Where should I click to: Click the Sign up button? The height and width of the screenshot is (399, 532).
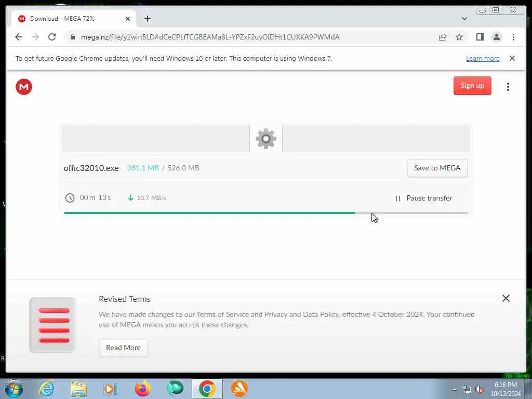click(472, 86)
